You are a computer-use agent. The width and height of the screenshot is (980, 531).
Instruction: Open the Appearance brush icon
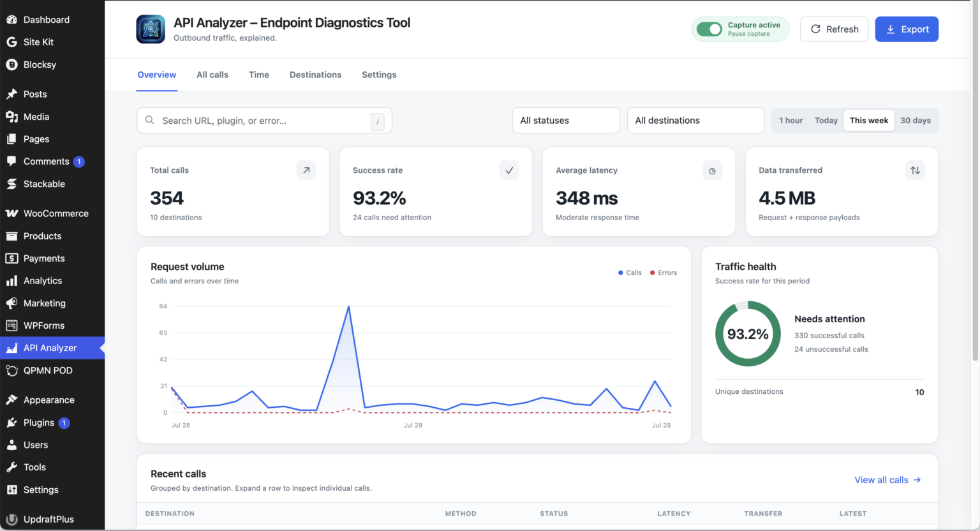(11, 400)
